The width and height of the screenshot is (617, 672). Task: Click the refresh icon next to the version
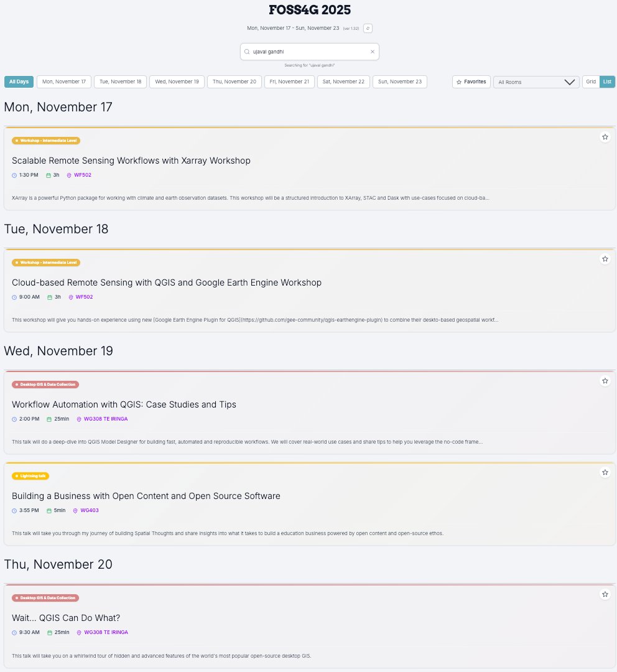tap(368, 28)
